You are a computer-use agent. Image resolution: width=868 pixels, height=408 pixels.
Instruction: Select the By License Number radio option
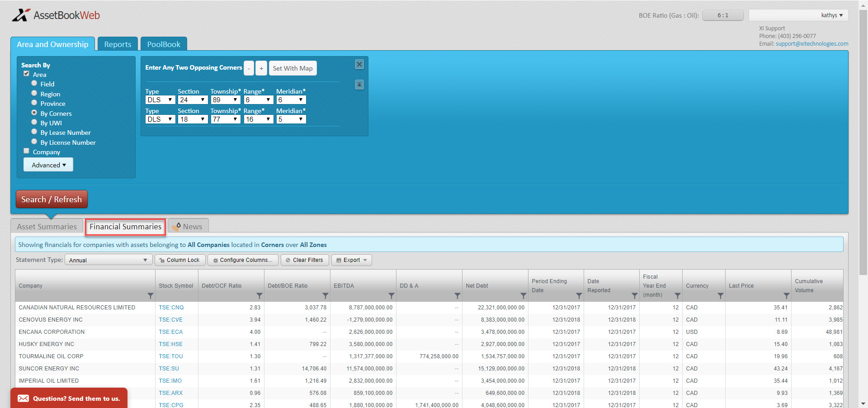[34, 142]
